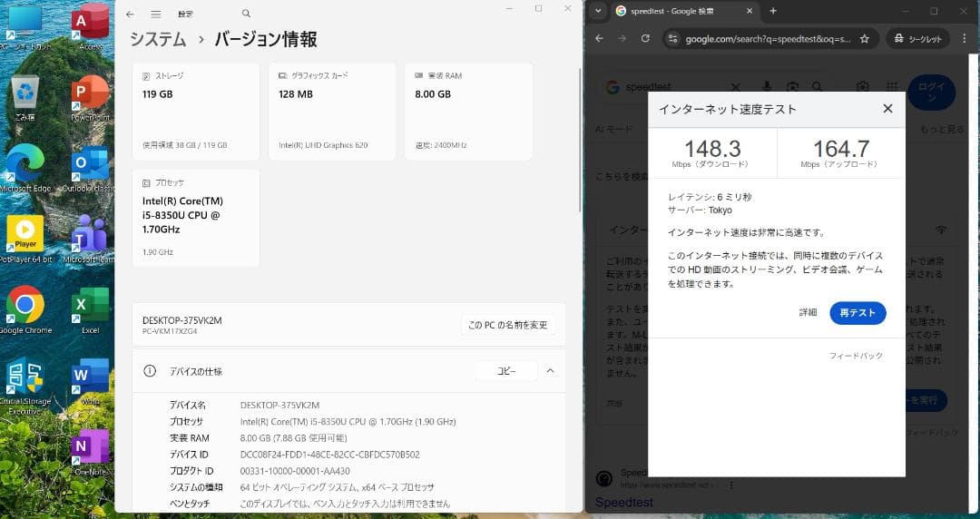The image size is (980, 519).
Task: Run the speed test again
Action: 857,313
